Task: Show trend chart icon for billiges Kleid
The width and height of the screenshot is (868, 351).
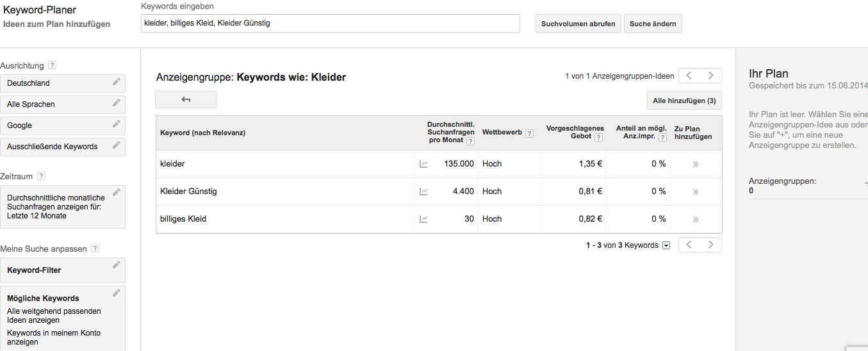Action: click(x=423, y=219)
